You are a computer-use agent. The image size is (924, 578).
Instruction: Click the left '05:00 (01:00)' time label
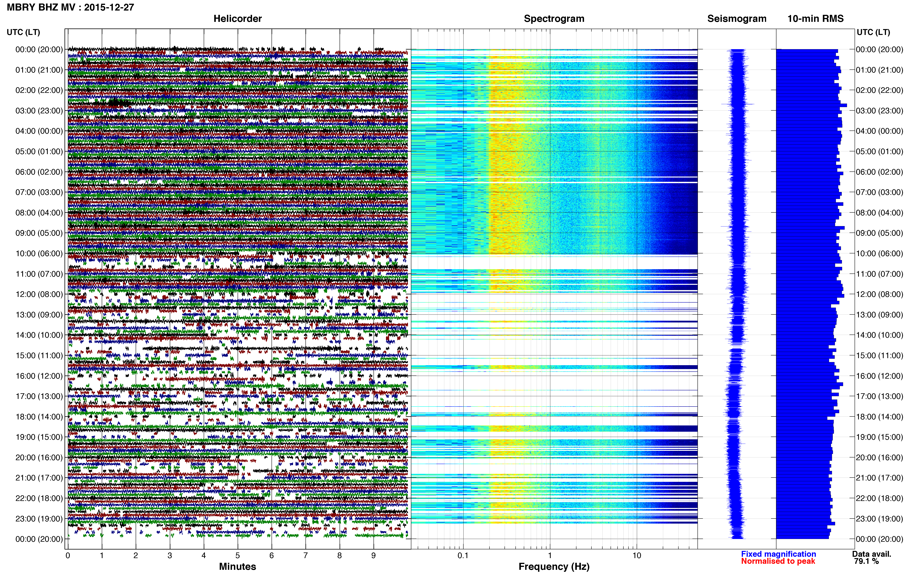click(39, 151)
